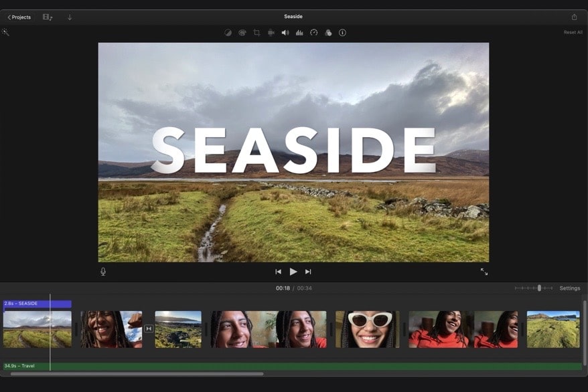Viewport: 588px width, 392px height.
Task: Adjust the timeline zoom slider
Action: tap(539, 288)
